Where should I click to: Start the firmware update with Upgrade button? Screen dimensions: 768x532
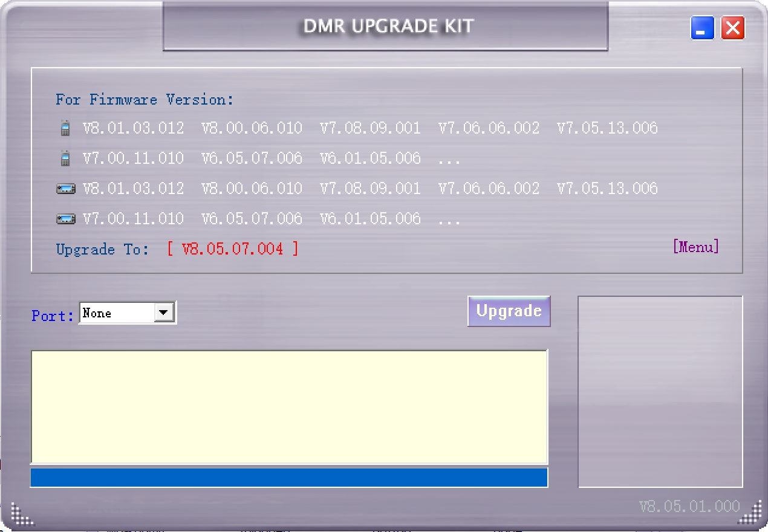[509, 311]
